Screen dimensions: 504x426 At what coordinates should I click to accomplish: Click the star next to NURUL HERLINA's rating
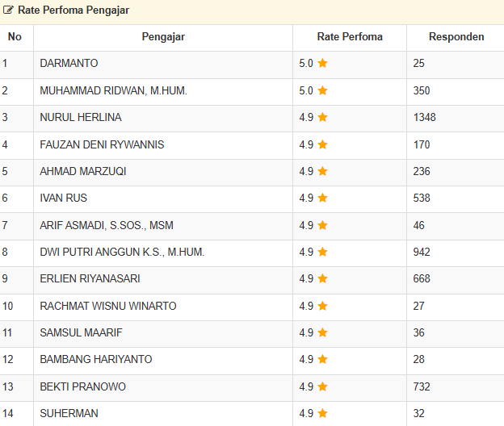tap(322, 118)
